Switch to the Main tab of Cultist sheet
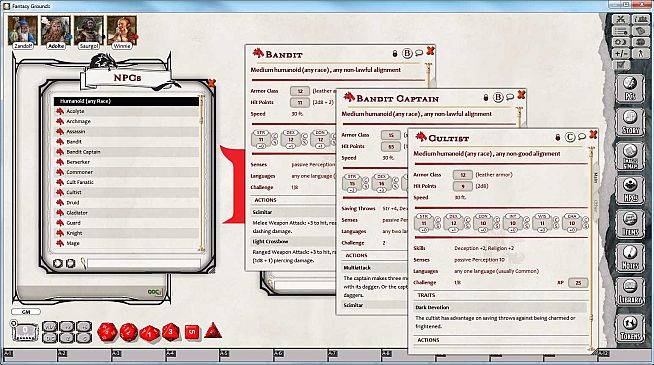The image size is (654, 365). point(596,177)
